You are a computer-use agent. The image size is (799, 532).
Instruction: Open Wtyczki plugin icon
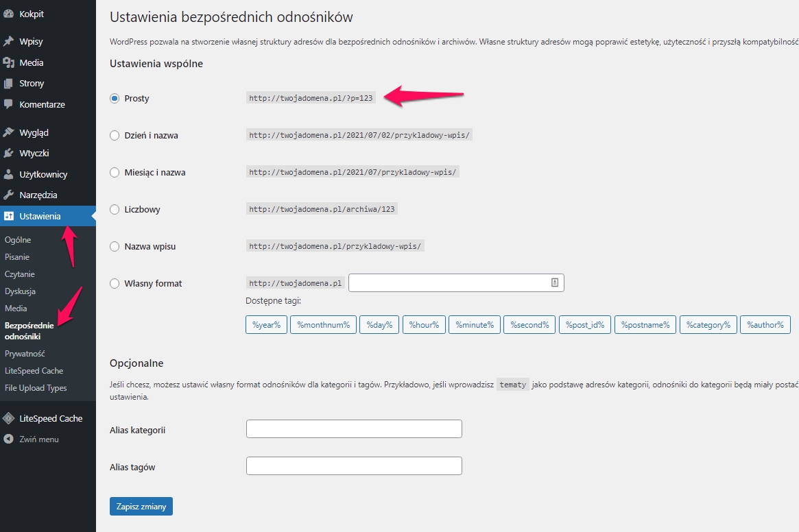tap(8, 154)
